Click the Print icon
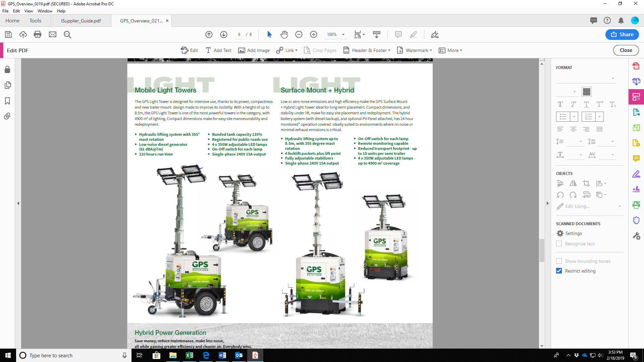 (38, 35)
